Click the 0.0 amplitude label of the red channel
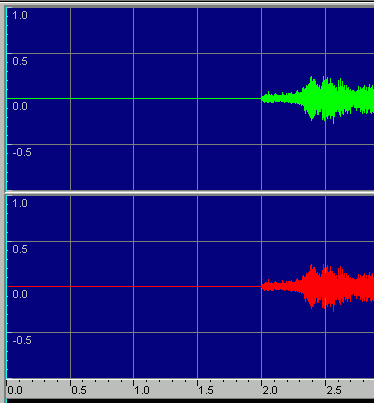 20,294
